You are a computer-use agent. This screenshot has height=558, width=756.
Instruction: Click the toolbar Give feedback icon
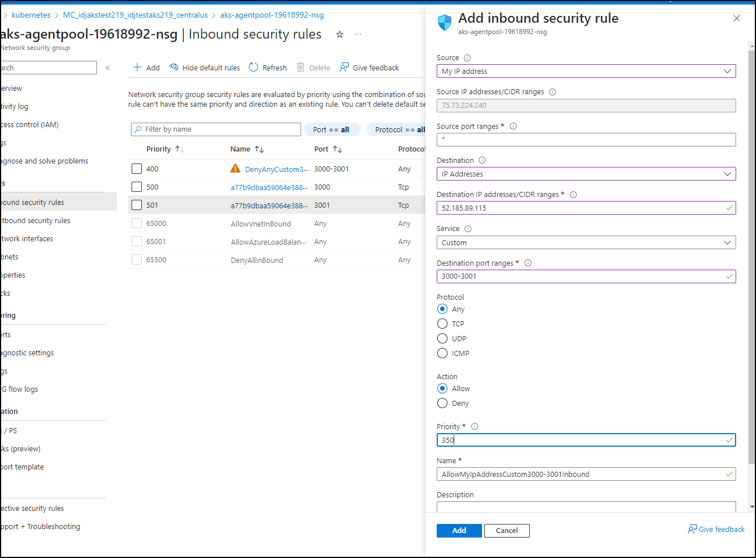(344, 68)
